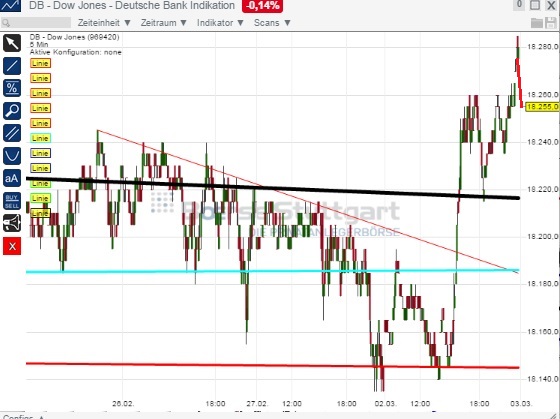The width and height of the screenshot is (560, 419).
Task: Click the chart label 'DB - Dow Jones (969420)'
Action: (74, 37)
